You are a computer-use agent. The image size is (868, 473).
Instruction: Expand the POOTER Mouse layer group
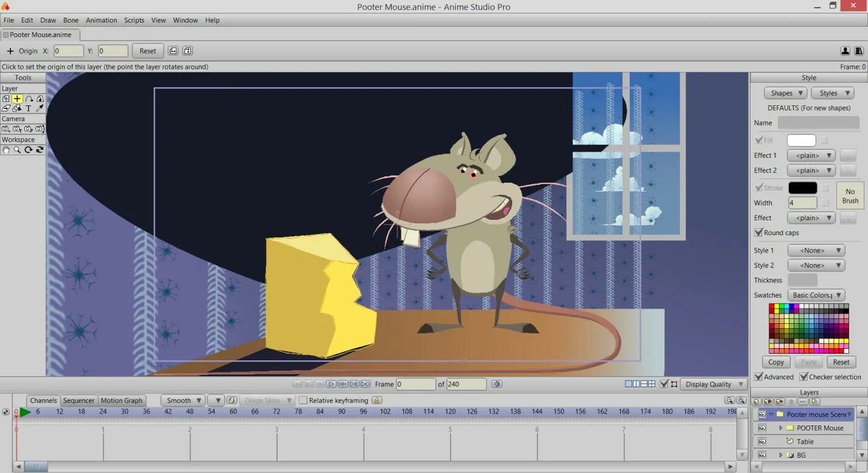(x=782, y=428)
